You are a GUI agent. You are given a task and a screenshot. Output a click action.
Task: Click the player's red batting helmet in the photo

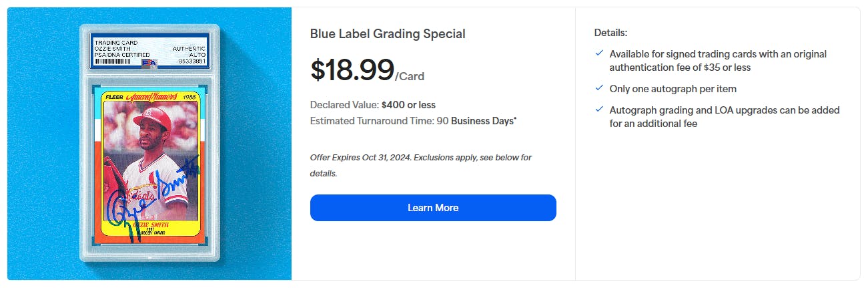[x=153, y=118]
